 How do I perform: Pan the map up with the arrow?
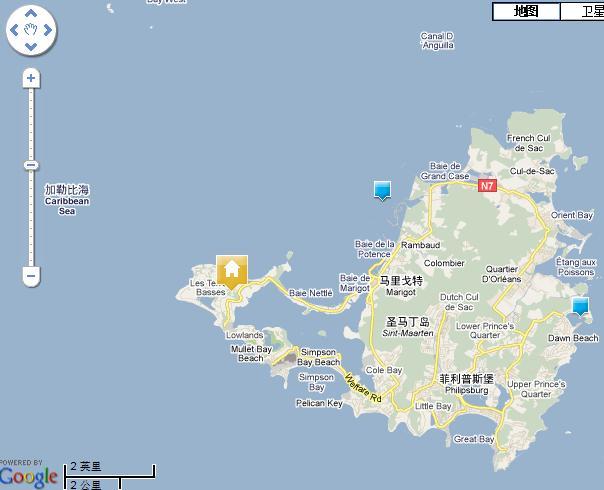pyautogui.click(x=32, y=15)
